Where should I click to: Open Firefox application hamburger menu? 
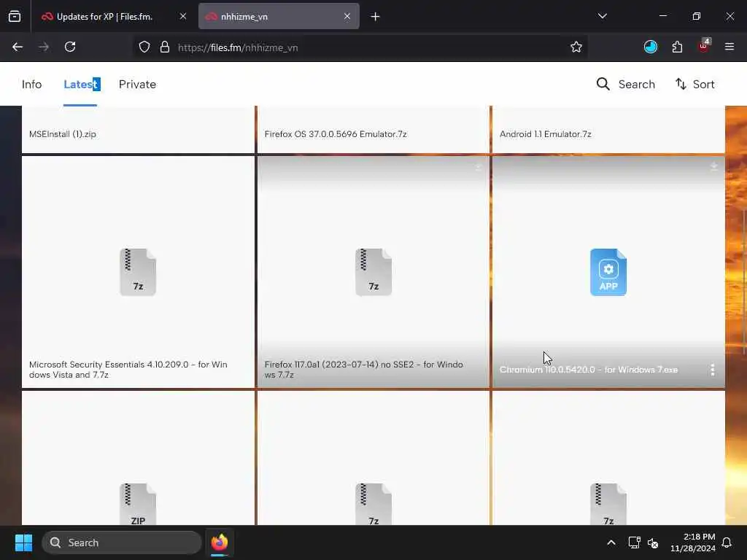tap(729, 47)
